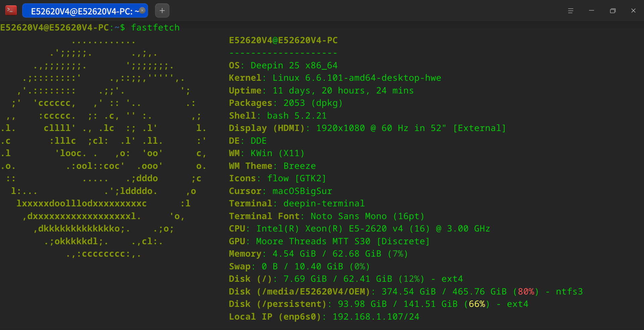This screenshot has height=330, width=644.
Task: Click the CPU Xeon E5-2620 line
Action: [359, 228]
